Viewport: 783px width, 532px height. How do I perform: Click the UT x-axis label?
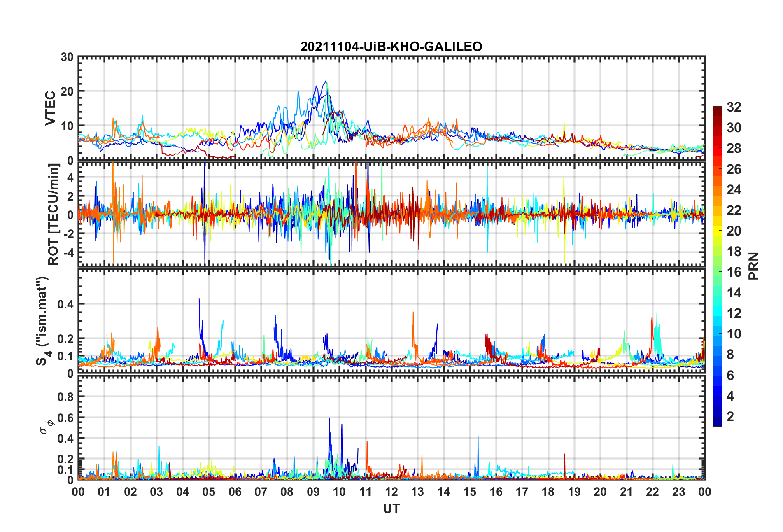tap(391, 509)
